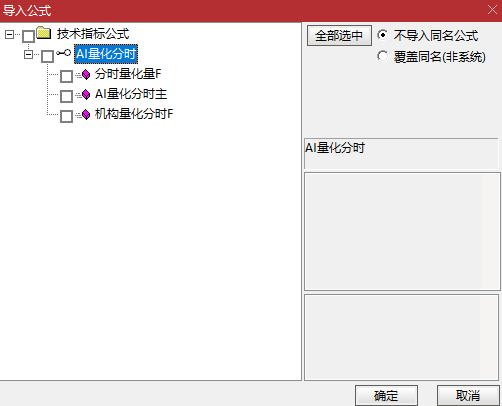Select 不导入同名公式 radio option
This screenshot has height=406, width=502.
pyautogui.click(x=383, y=35)
